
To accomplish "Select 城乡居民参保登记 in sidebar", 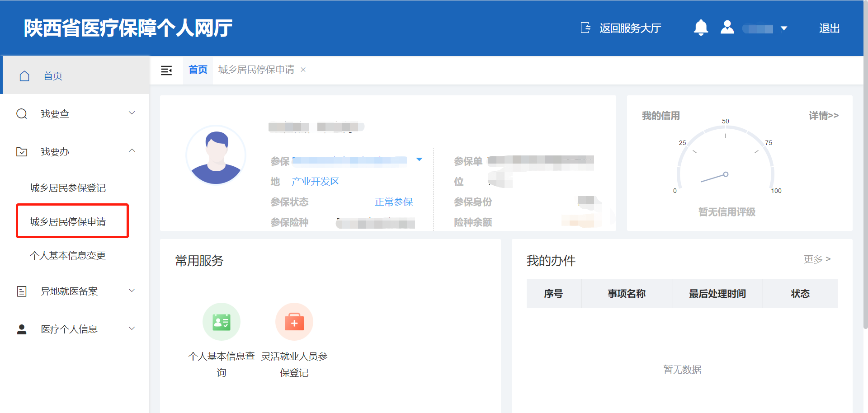I will 68,188.
